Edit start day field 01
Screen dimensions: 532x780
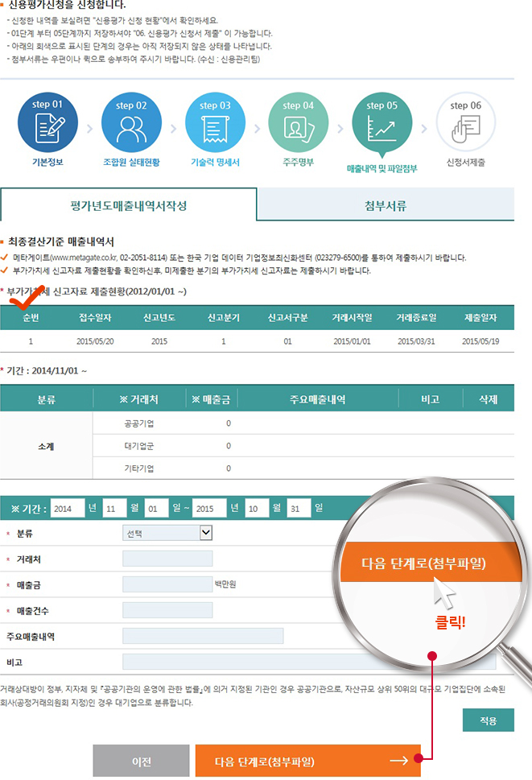(x=157, y=509)
